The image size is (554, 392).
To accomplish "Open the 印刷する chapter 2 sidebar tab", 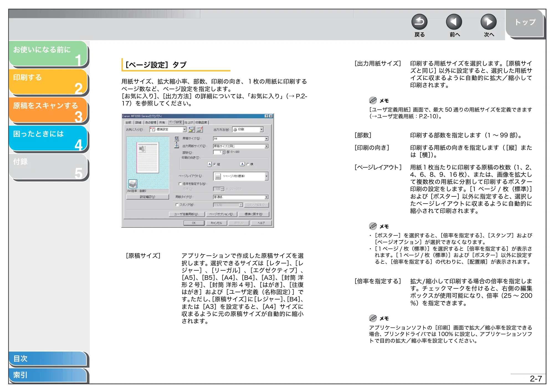I will point(48,82).
